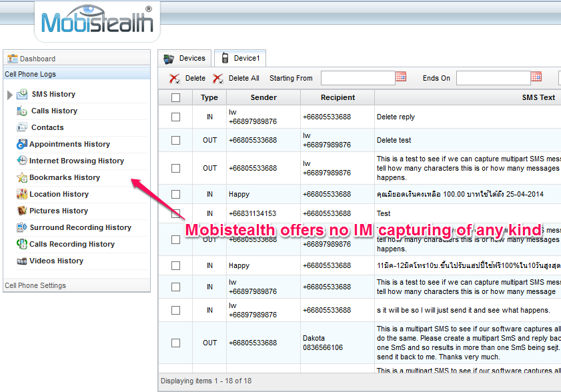Screen dimensions: 561x392
Task: Check the 'Delete test' message row
Action: click(x=175, y=140)
